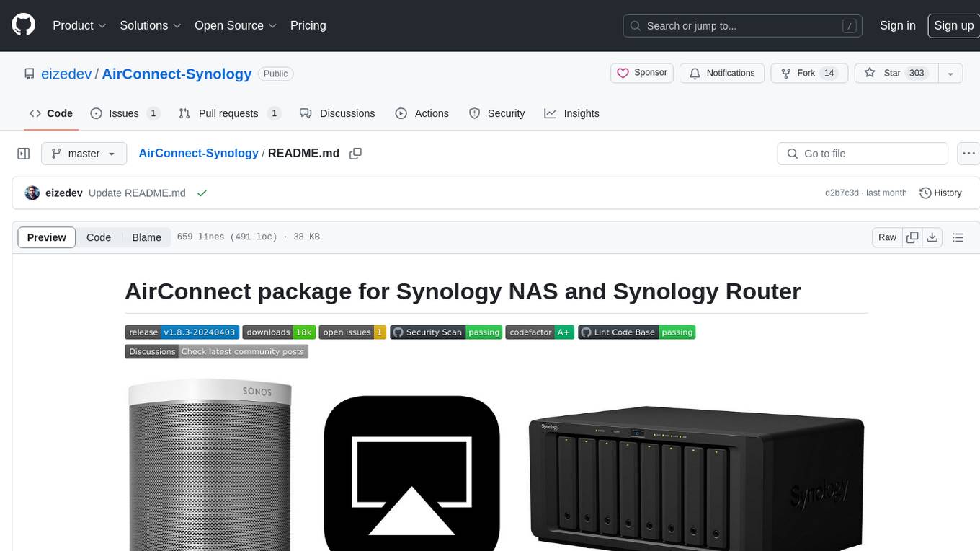Copy the README.md file path
The width and height of the screenshot is (980, 551).
point(355,154)
